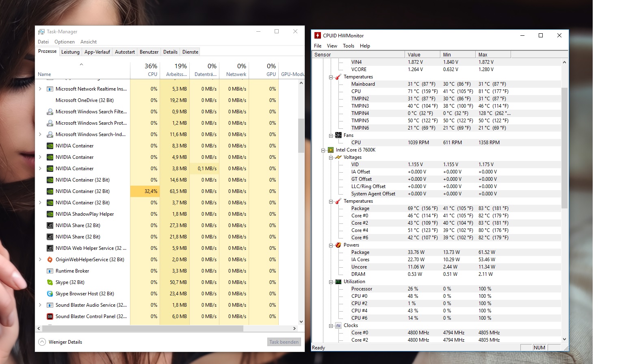The height and width of the screenshot is (364, 624).
Task: Click Task-Manager horizontal scrollbar thumb
Action: 142,328
